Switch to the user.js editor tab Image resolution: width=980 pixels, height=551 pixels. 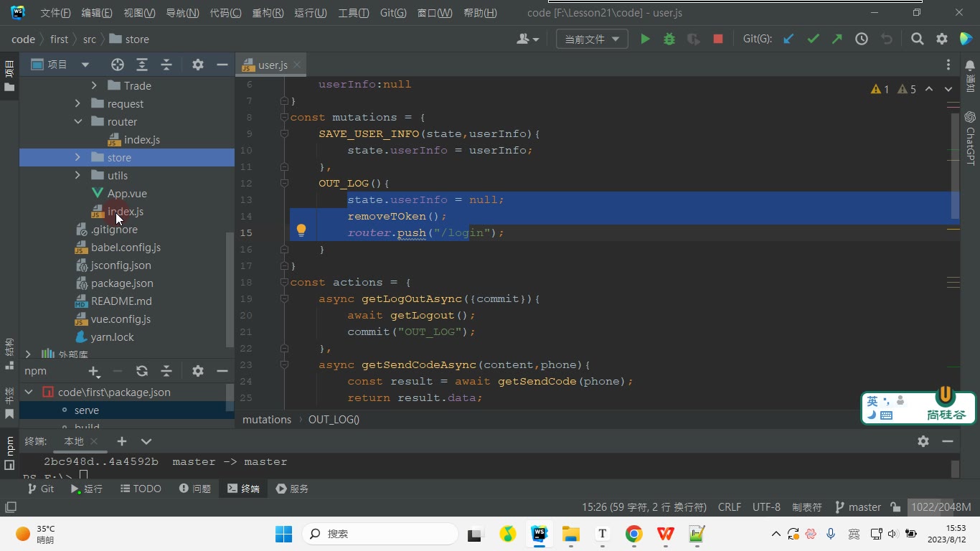273,65
